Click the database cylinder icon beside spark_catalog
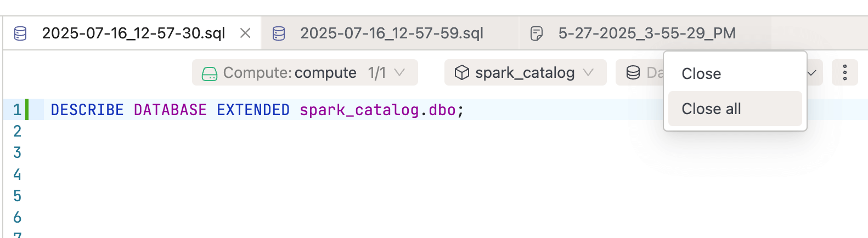Viewport: 868px width, 238px height. (x=633, y=72)
